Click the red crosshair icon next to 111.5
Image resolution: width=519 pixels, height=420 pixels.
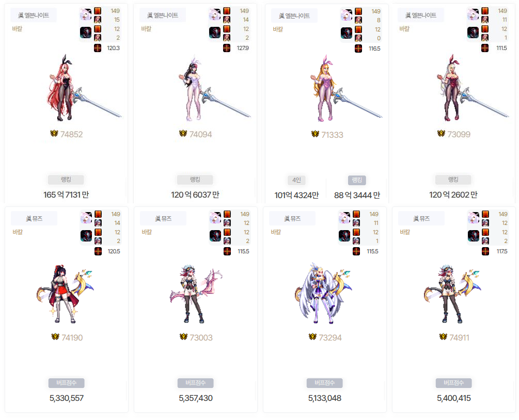tap(485, 48)
